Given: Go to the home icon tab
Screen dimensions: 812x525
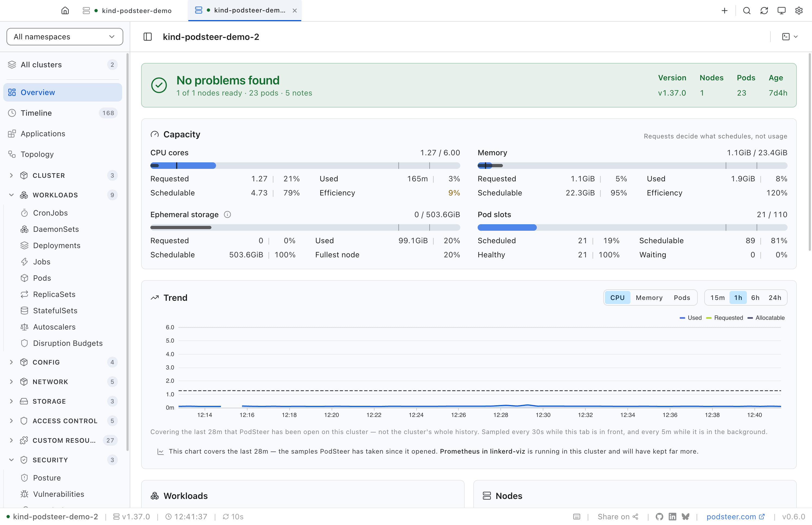Looking at the screenshot, I should pyautogui.click(x=65, y=11).
